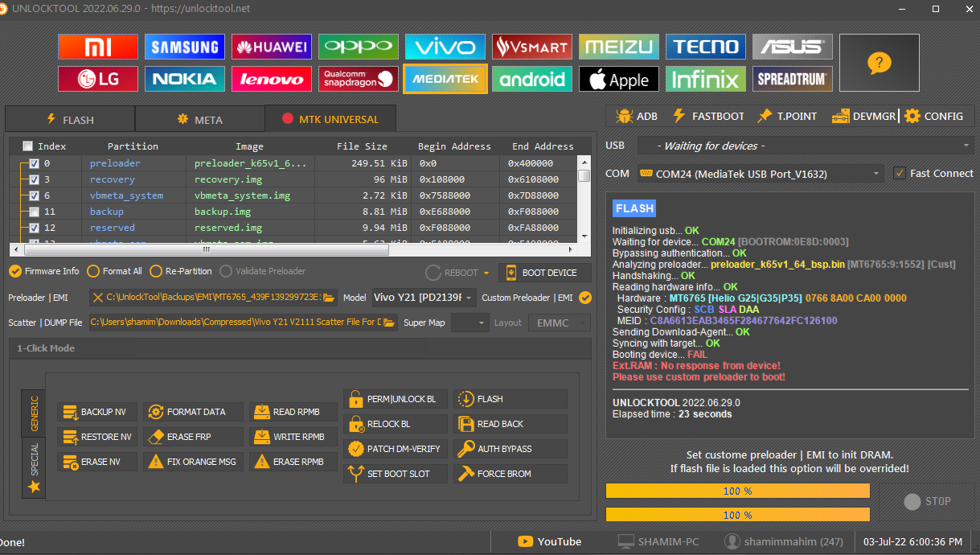The width and height of the screenshot is (980, 555).
Task: Open the Infinix brand tile
Action: (706, 79)
